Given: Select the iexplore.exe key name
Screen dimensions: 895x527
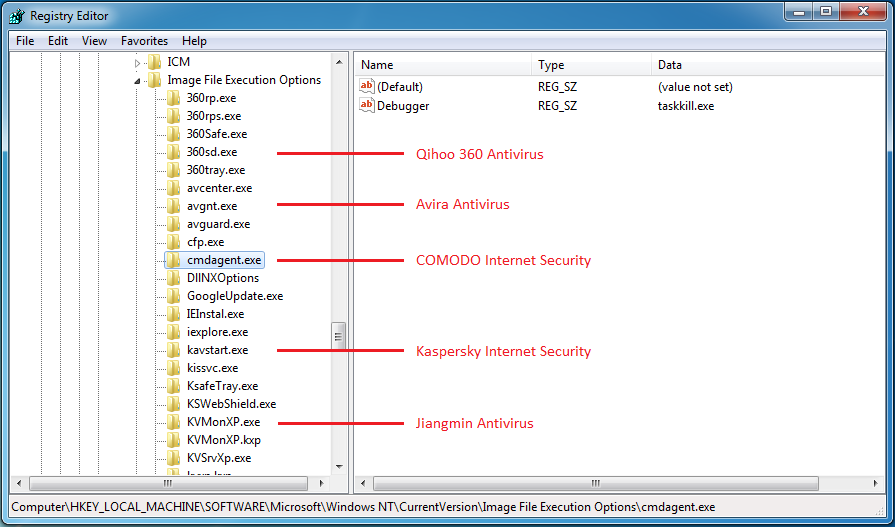Looking at the screenshot, I should [217, 332].
